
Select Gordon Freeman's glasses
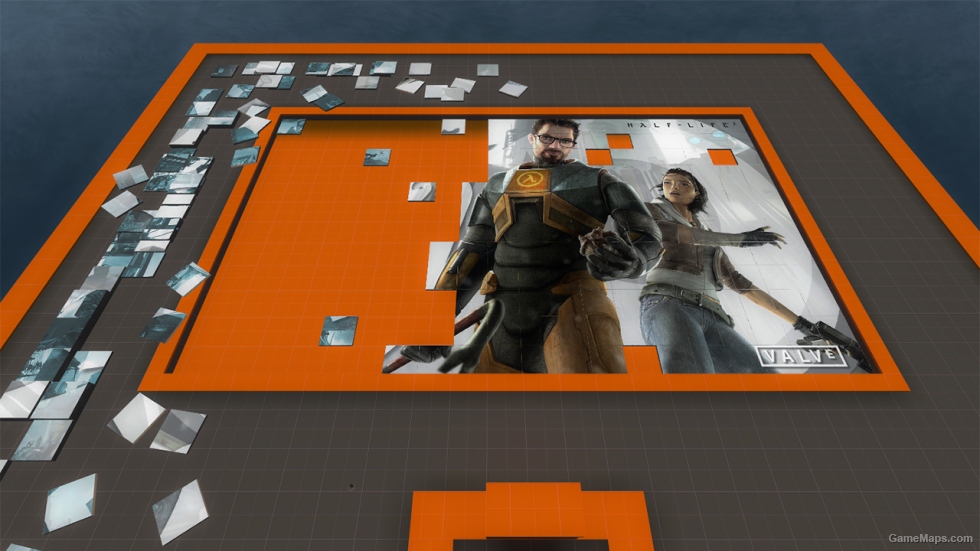click(x=554, y=141)
